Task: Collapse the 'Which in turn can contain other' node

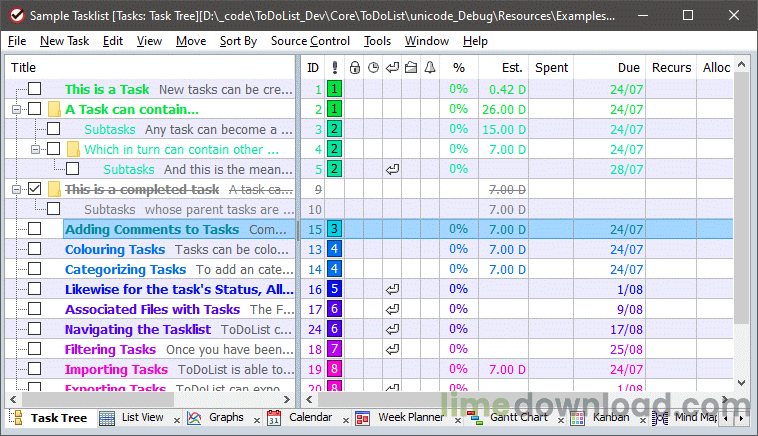Action: coord(35,149)
